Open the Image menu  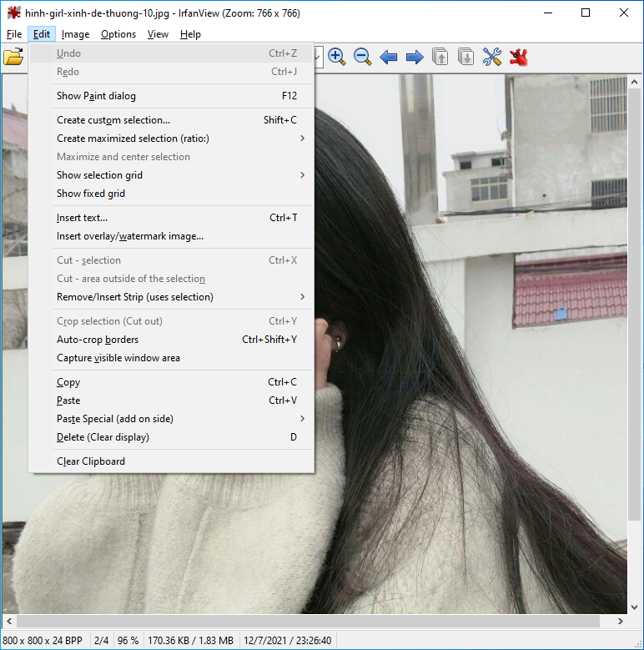[x=75, y=34]
